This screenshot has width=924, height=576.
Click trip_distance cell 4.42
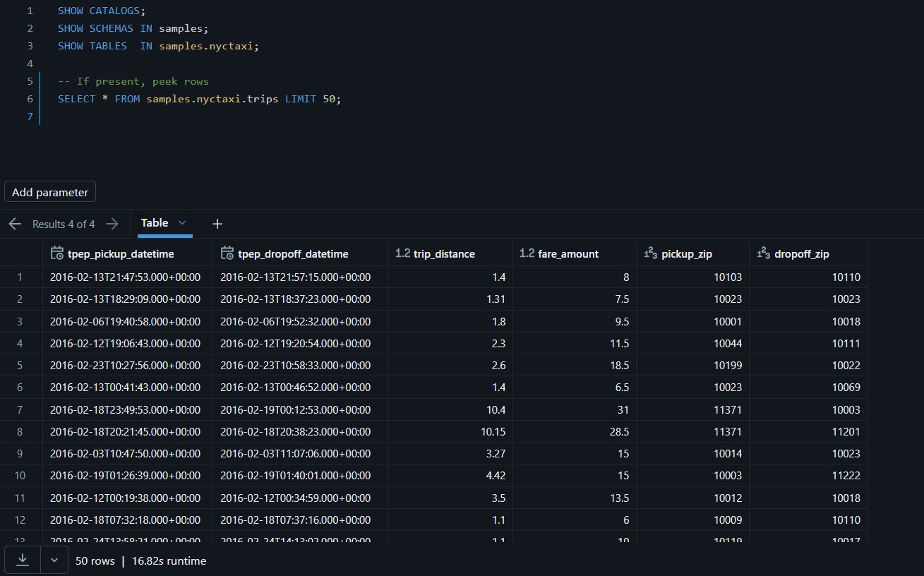[x=450, y=476]
